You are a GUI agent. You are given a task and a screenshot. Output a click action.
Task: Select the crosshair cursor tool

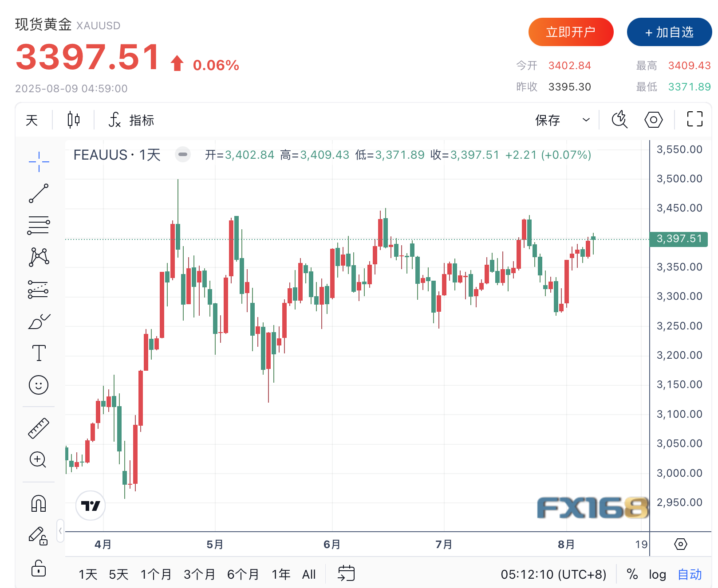click(x=39, y=161)
